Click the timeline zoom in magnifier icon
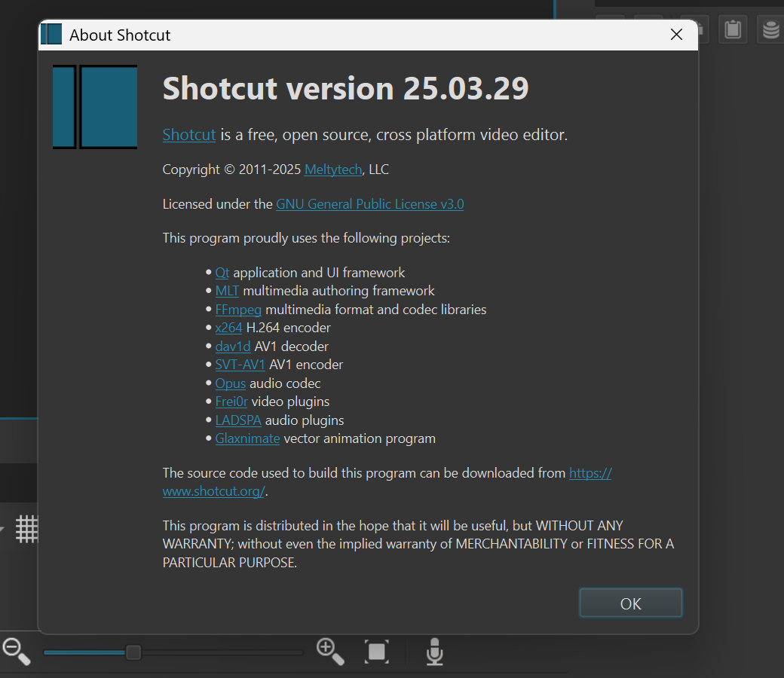Viewport: 784px width, 678px height. [x=330, y=651]
